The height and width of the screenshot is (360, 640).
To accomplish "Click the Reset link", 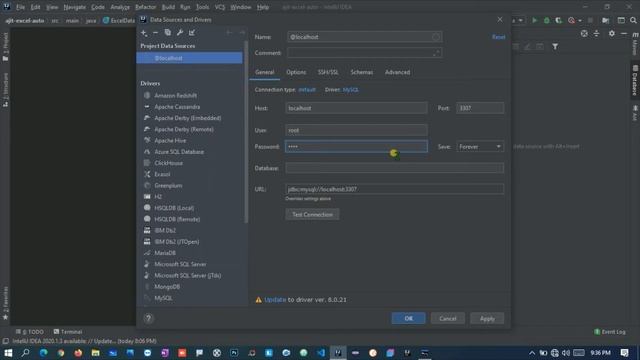I will click(498, 37).
